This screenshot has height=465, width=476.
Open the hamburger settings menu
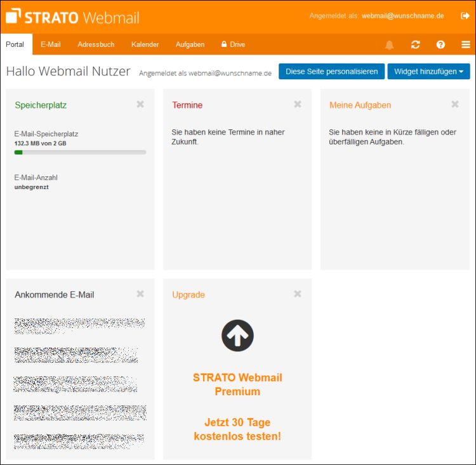(x=466, y=44)
